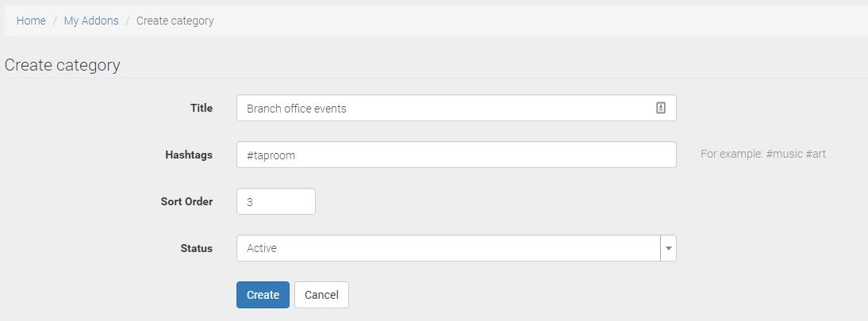The image size is (868, 321).
Task: Click the slash separator after Home
Action: [x=55, y=21]
